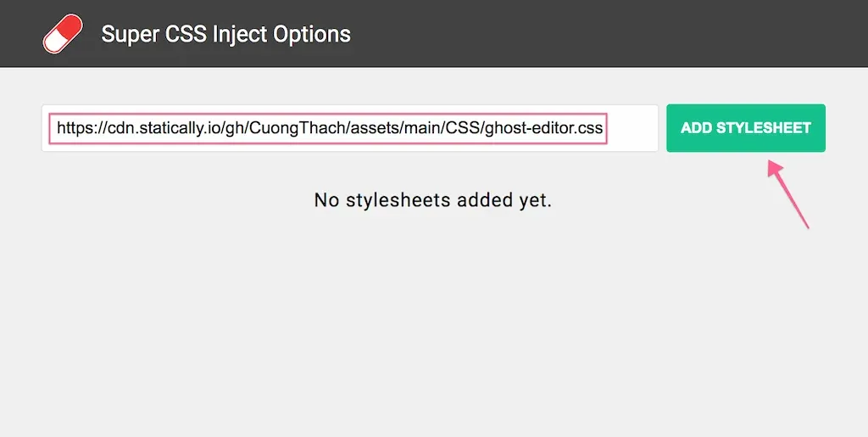Click the red and white pill logo
The height and width of the screenshot is (437, 868).
tap(63, 34)
